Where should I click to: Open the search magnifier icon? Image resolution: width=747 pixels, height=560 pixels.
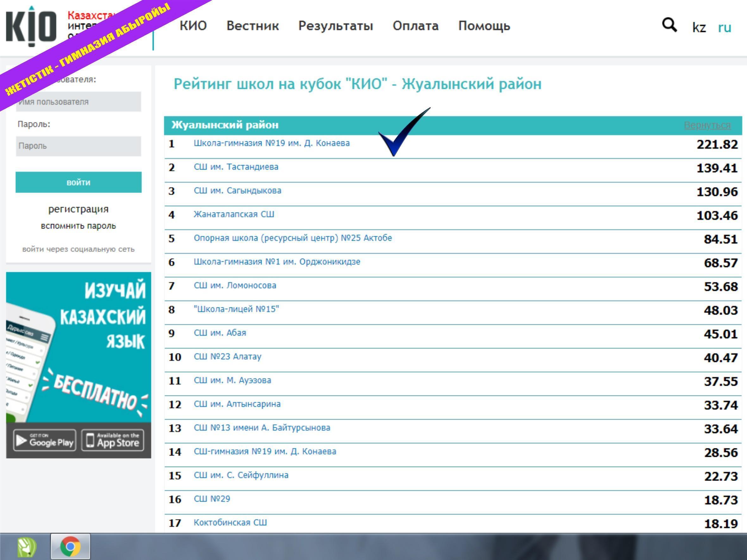coord(669,25)
